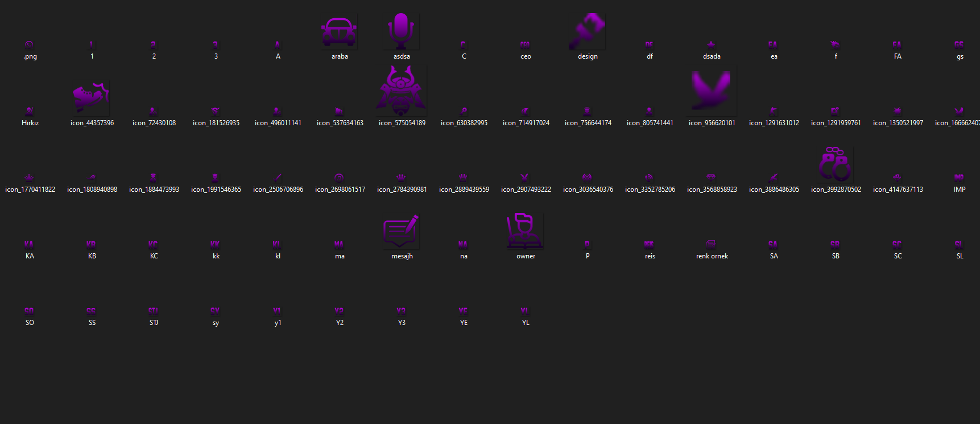Select the icon_496011141 file
The height and width of the screenshot is (424, 980).
point(277,111)
